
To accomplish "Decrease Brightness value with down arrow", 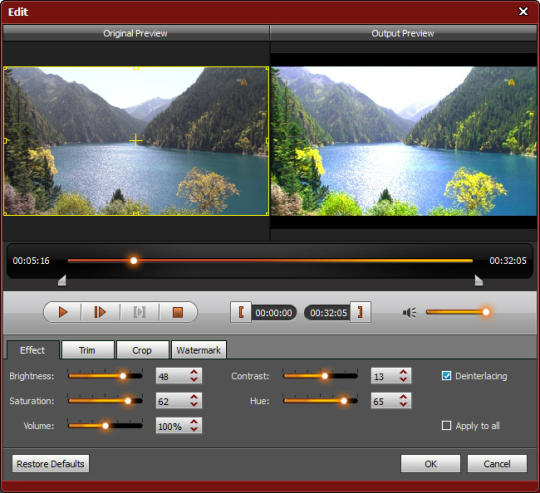I will (194, 379).
